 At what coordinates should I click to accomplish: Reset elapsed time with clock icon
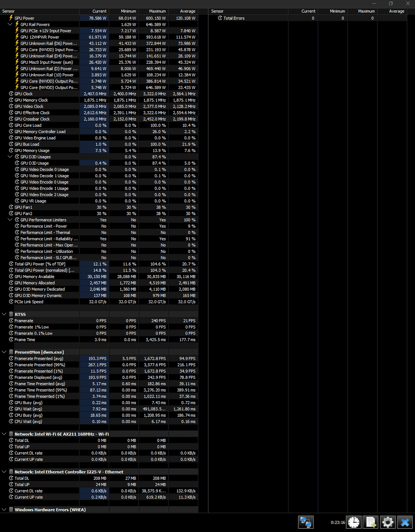tap(354, 522)
